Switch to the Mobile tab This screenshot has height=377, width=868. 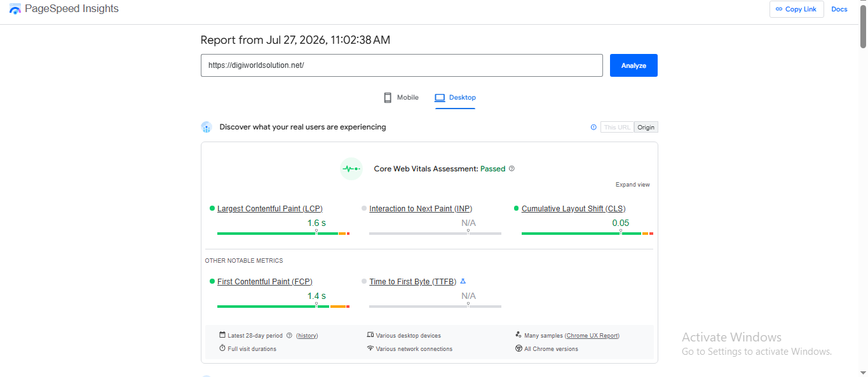(x=401, y=98)
